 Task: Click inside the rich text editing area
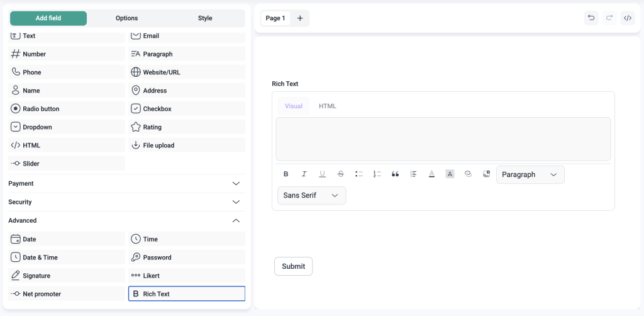[443, 139]
